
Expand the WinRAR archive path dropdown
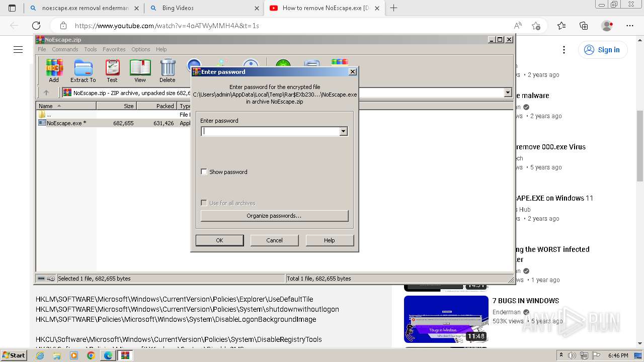(x=508, y=93)
